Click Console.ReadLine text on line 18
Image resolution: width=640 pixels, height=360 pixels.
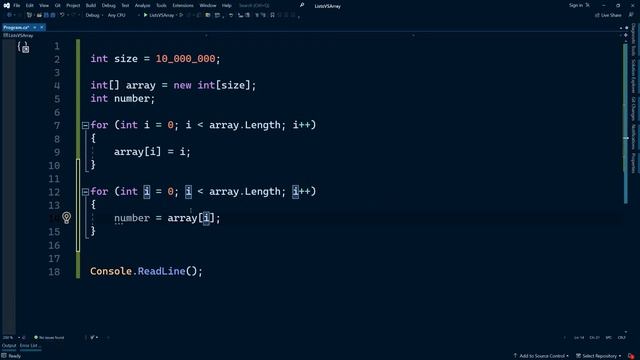[x=138, y=271]
